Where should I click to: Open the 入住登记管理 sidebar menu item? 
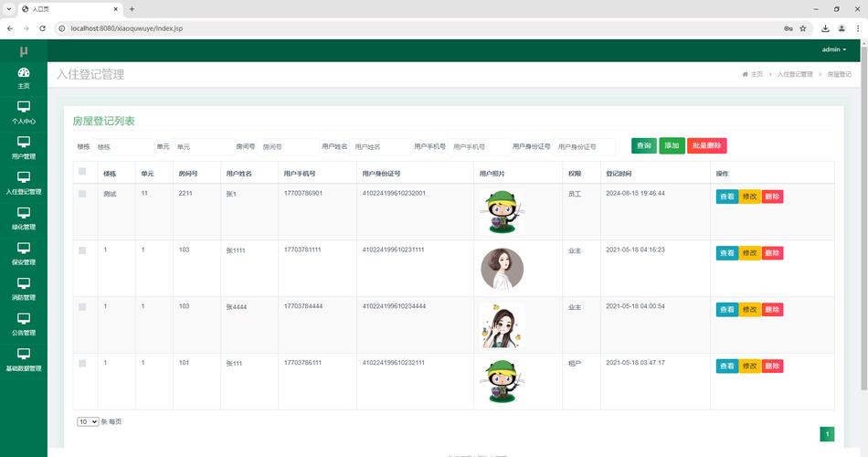[24, 181]
